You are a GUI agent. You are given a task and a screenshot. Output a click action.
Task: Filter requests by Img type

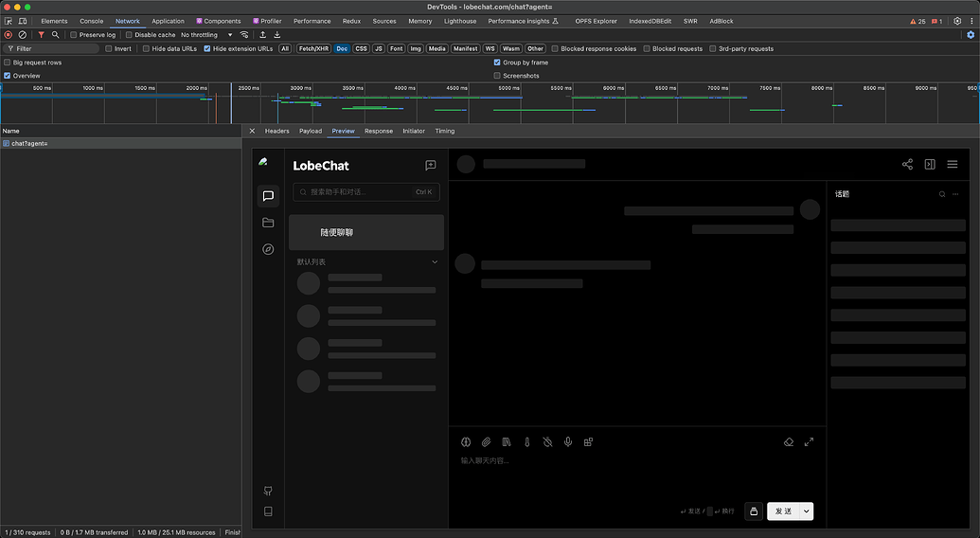pos(416,48)
